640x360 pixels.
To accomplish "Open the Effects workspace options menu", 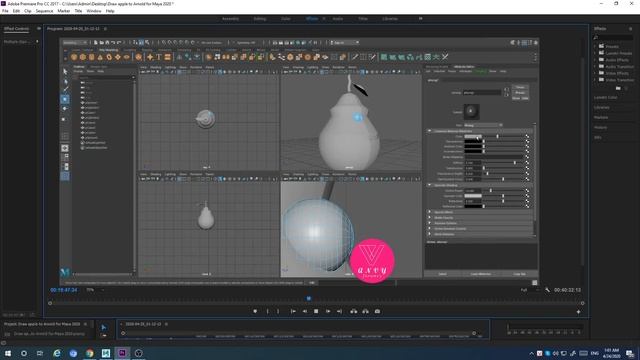I will [324, 19].
